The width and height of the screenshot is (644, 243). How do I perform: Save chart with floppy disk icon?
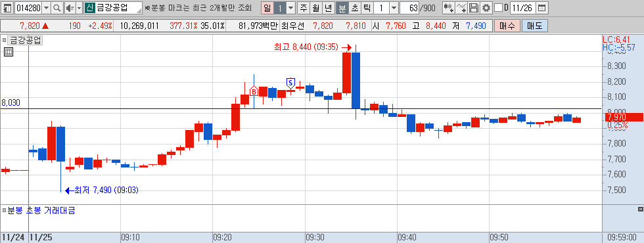[474, 7]
